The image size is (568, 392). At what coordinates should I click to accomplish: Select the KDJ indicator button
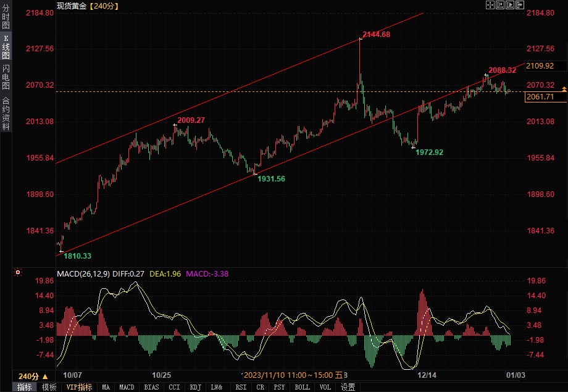pyautogui.click(x=195, y=387)
